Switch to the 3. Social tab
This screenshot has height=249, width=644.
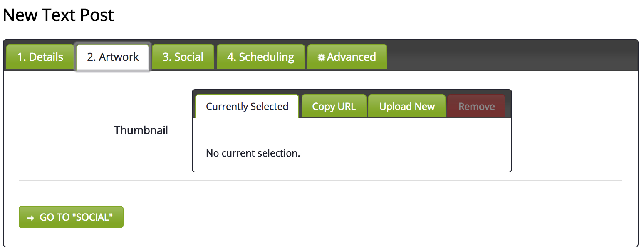coord(183,57)
